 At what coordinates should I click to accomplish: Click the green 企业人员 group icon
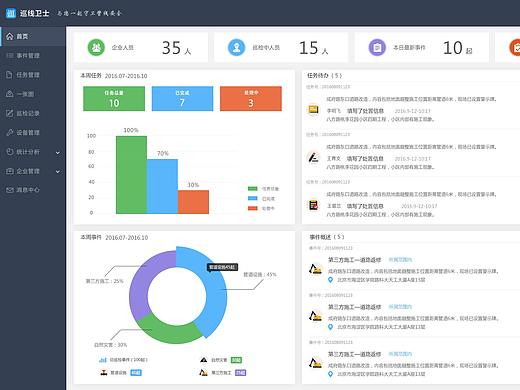tap(96, 47)
